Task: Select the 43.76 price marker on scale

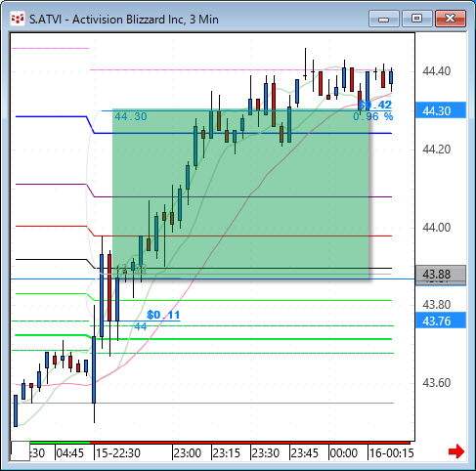Action: click(x=441, y=321)
